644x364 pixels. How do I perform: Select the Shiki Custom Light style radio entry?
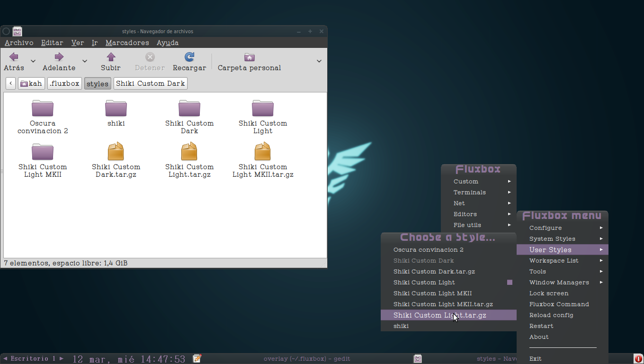(448, 282)
